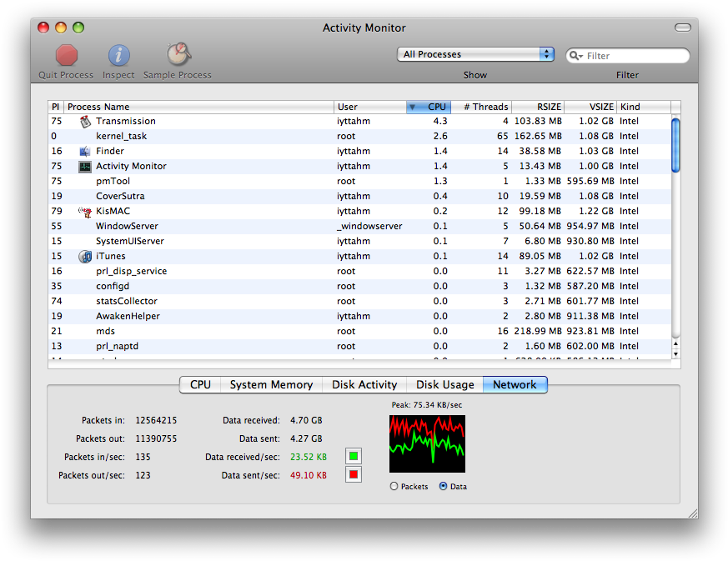The image size is (728, 561).
Task: Click the Finder icon in the process list
Action: coord(83,151)
